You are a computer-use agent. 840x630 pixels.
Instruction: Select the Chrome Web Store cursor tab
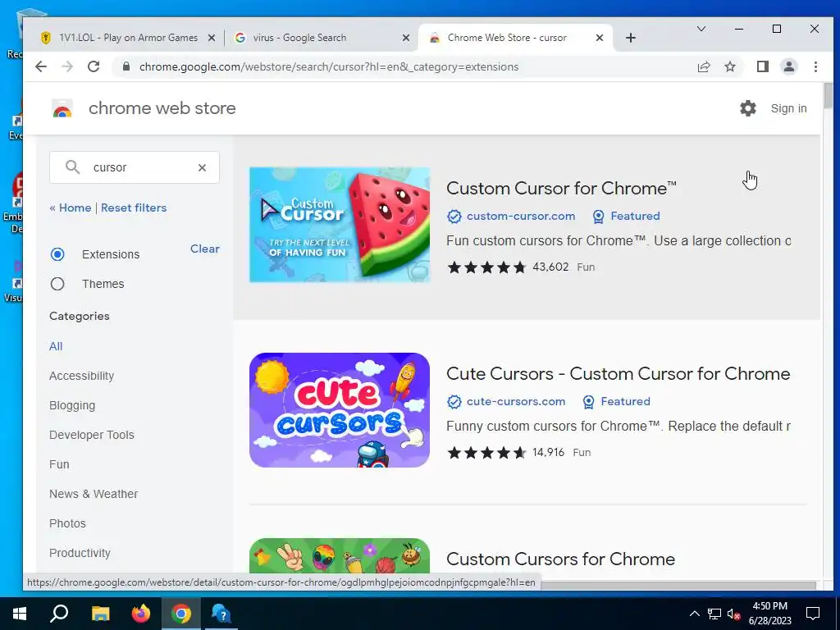click(514, 38)
